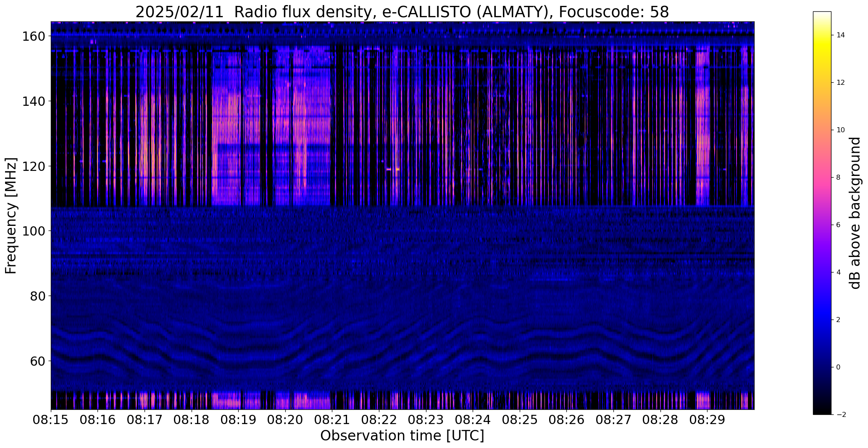Click the 80 frequency tick label
Viewport: 868px width, 448px height.
pyautogui.click(x=37, y=296)
